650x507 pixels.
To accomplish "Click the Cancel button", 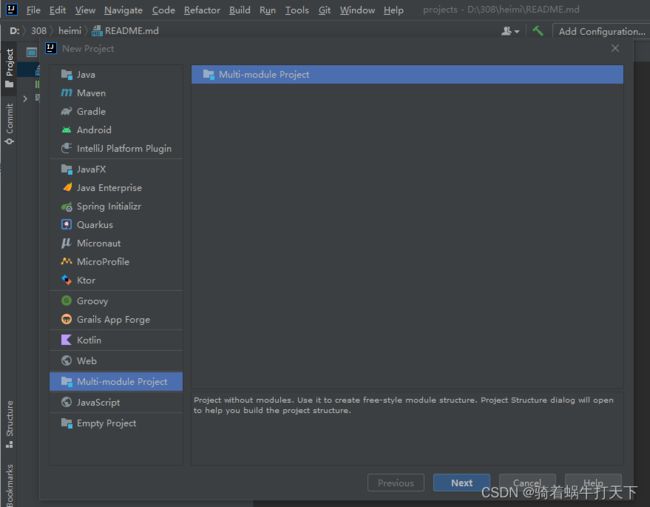I will click(527, 483).
